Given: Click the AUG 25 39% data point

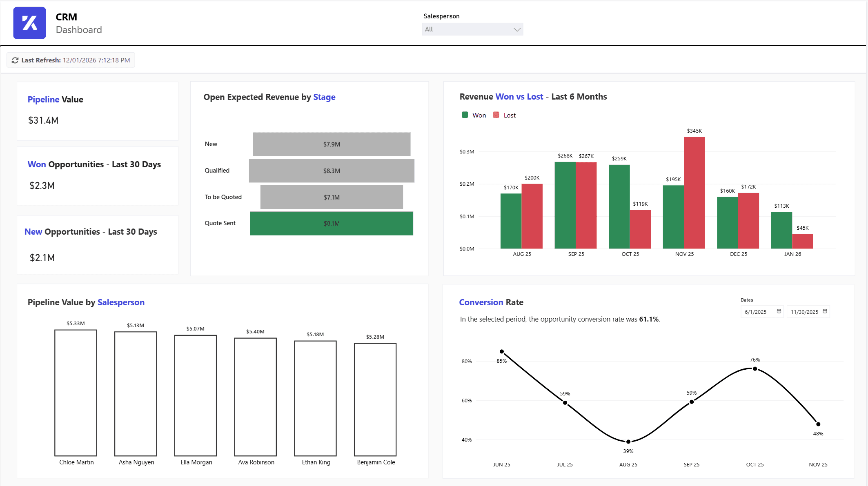Looking at the screenshot, I should click(628, 442).
